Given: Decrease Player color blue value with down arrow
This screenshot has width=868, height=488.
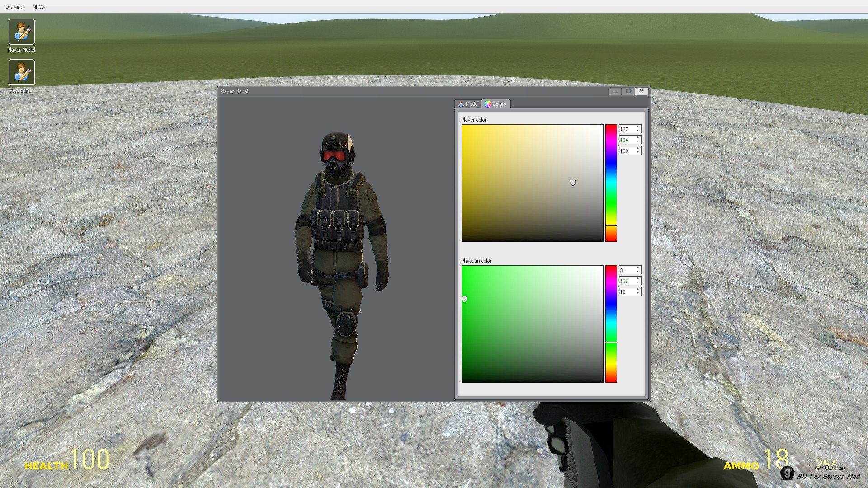Looking at the screenshot, I should (638, 153).
